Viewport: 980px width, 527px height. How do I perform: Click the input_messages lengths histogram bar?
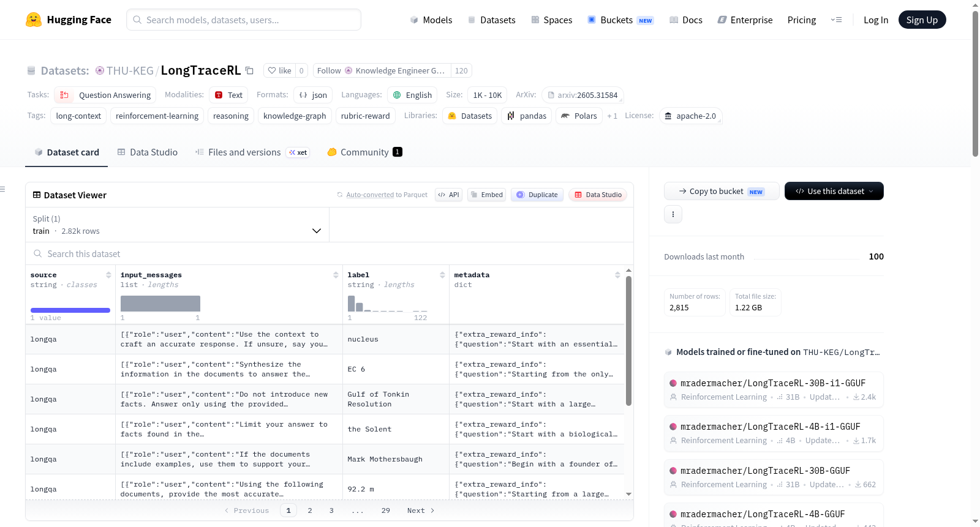tap(160, 304)
